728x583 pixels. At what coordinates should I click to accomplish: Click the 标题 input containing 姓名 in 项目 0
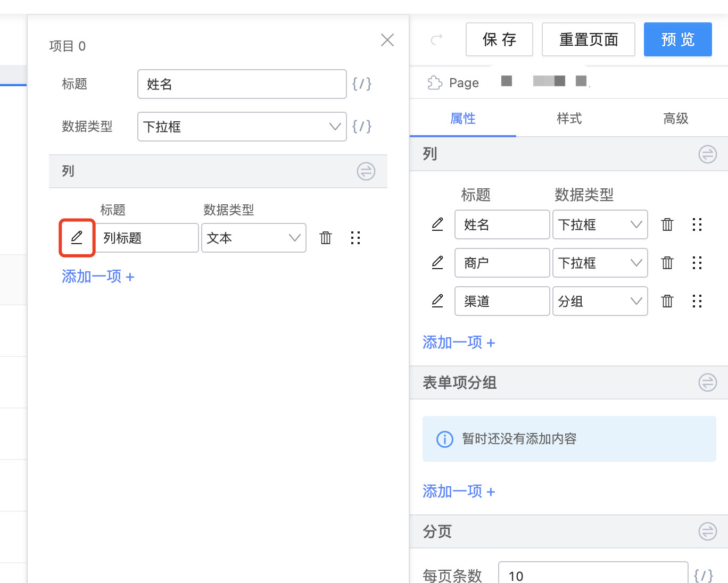pyautogui.click(x=242, y=84)
